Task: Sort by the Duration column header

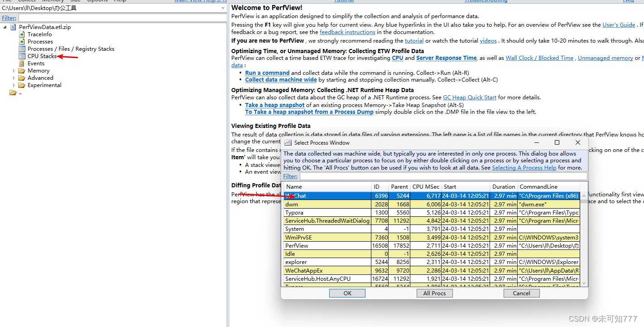Action: point(504,187)
